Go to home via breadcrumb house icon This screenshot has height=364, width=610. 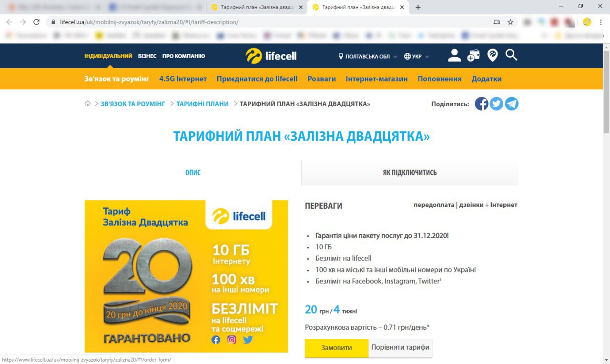tap(88, 103)
